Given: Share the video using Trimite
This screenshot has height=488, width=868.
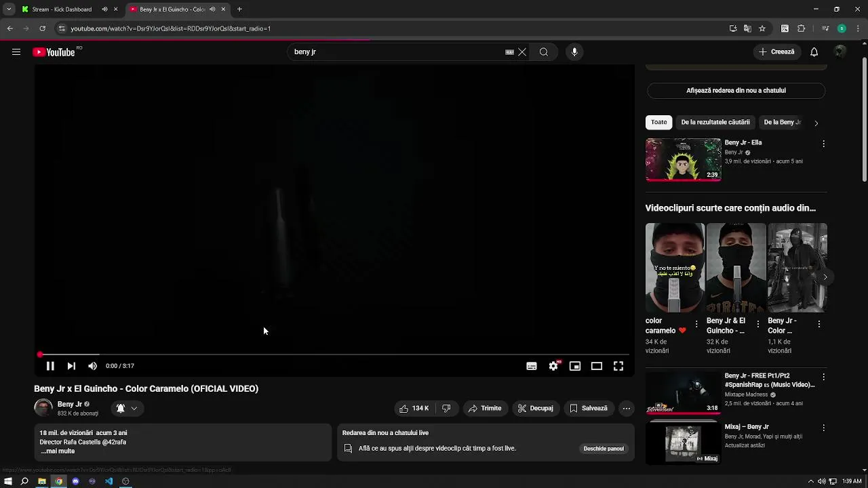Looking at the screenshot, I should coord(485,409).
